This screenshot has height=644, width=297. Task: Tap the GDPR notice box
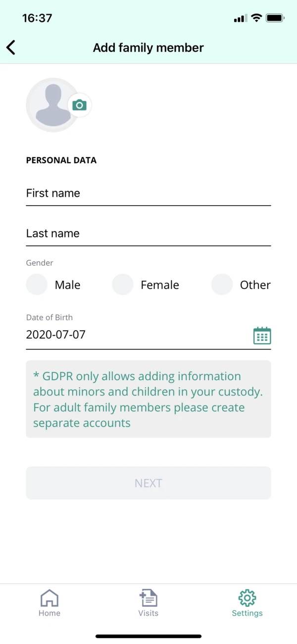[x=148, y=399]
